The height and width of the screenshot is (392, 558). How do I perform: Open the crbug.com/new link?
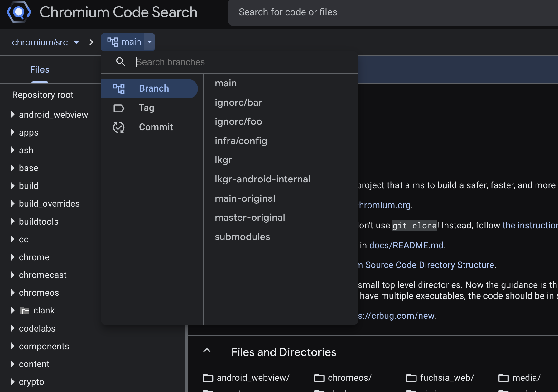pos(396,316)
